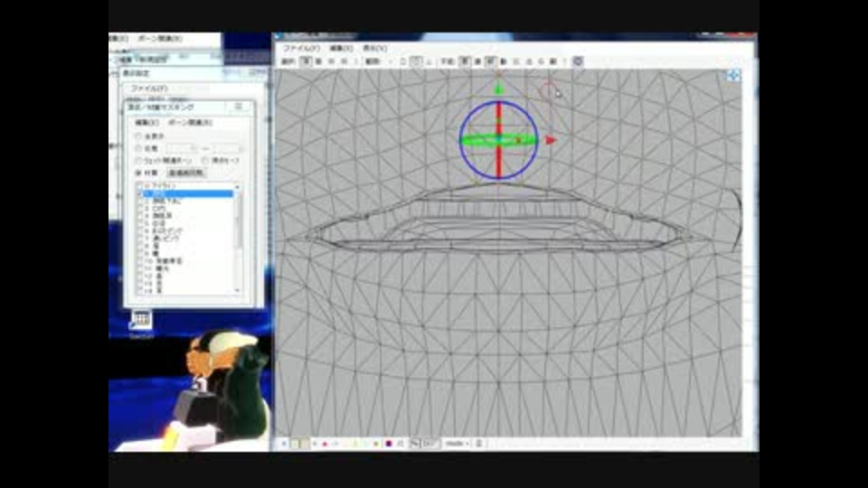
Task: Open 編集(E) menu in the masking dialog
Action: [x=146, y=122]
